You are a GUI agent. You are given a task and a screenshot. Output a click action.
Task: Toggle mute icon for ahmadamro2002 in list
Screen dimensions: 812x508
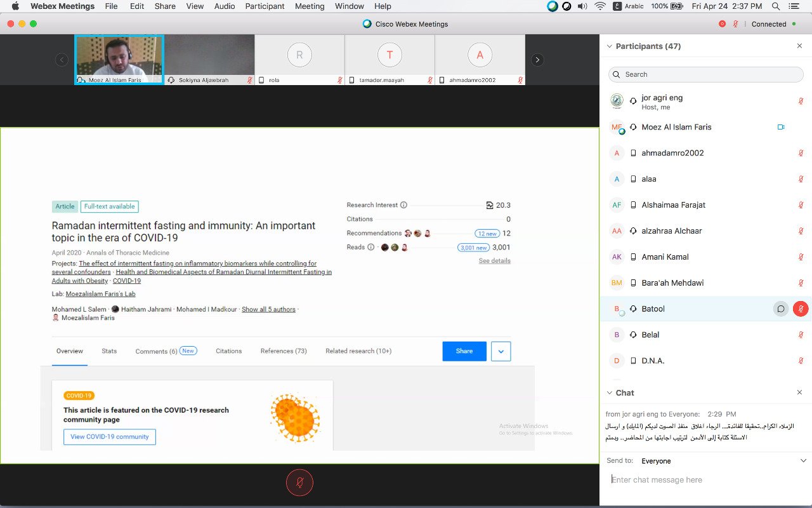click(x=801, y=153)
